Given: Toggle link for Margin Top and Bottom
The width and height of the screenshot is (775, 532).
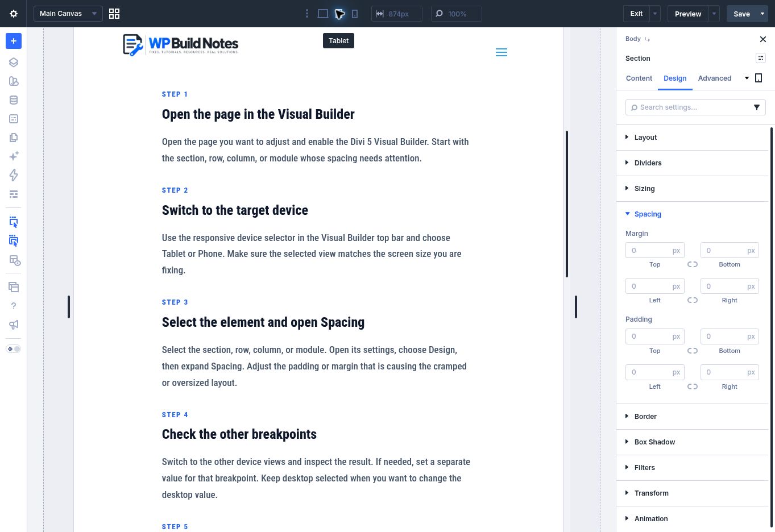Looking at the screenshot, I should [693, 264].
